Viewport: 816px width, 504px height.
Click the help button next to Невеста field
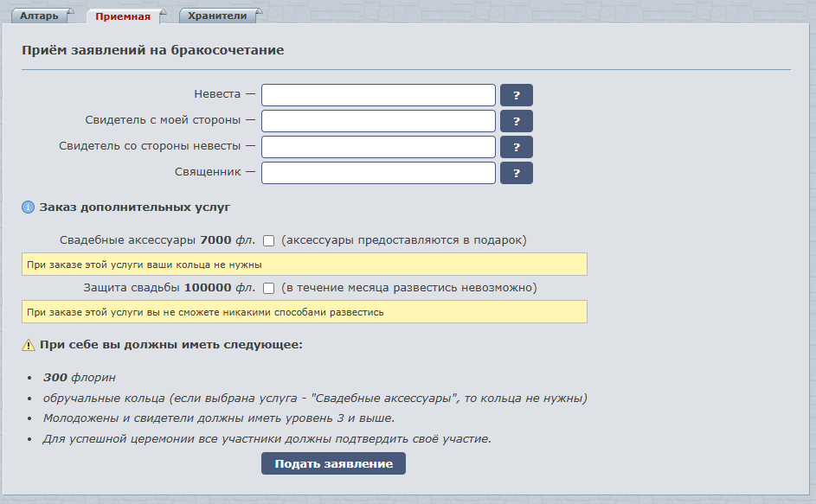pyautogui.click(x=517, y=95)
